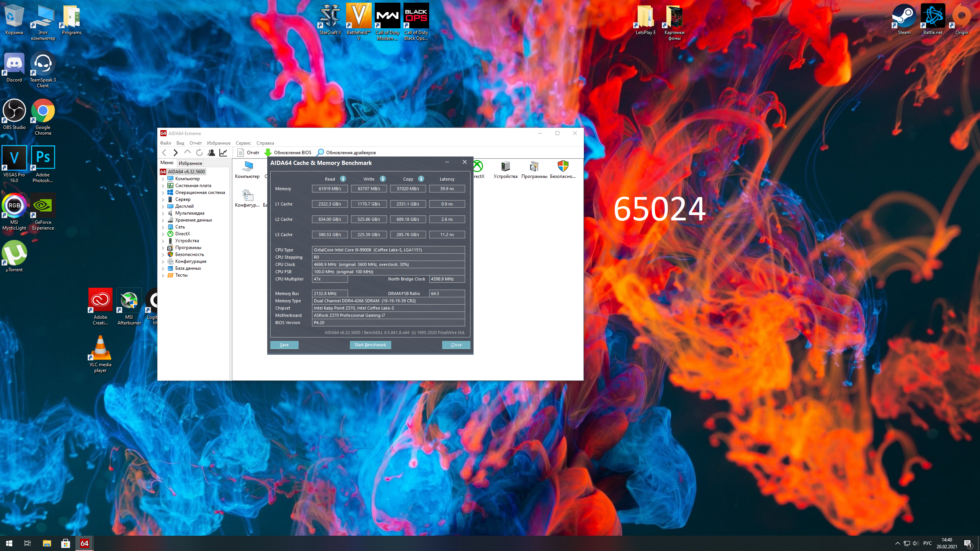Click the Memory Read result field
980x551 pixels.
tap(330, 189)
